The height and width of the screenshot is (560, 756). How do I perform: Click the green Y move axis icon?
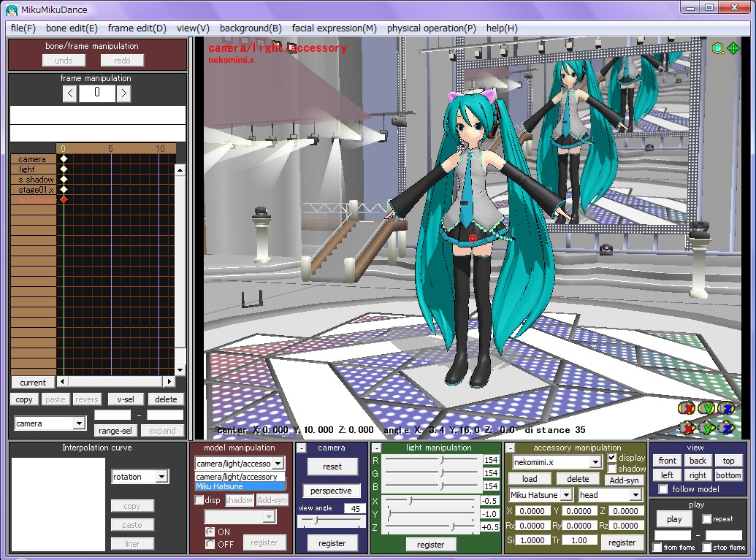(x=707, y=427)
